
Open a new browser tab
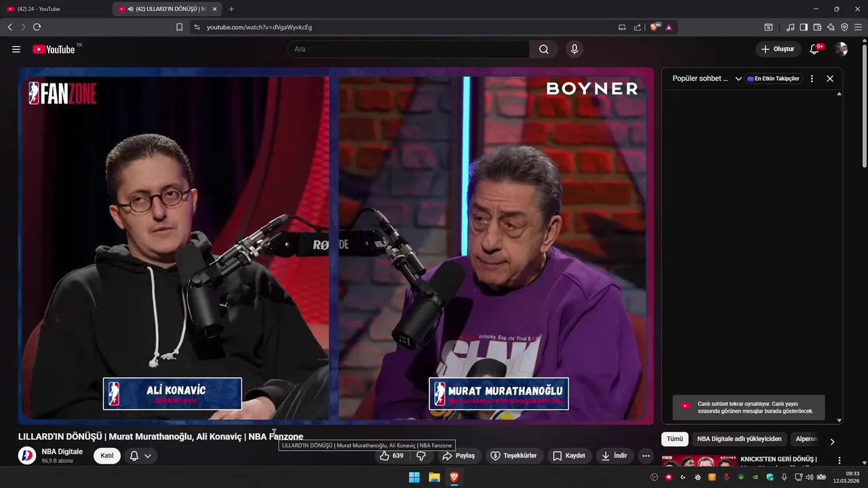click(231, 9)
